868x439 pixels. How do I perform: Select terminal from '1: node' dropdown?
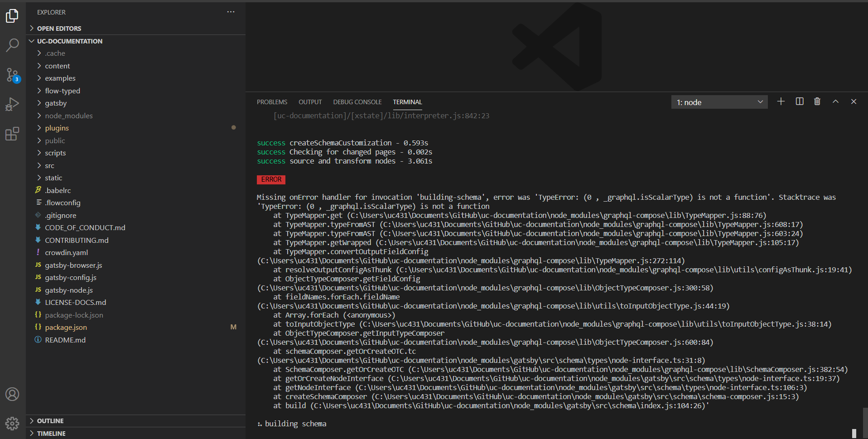click(719, 102)
